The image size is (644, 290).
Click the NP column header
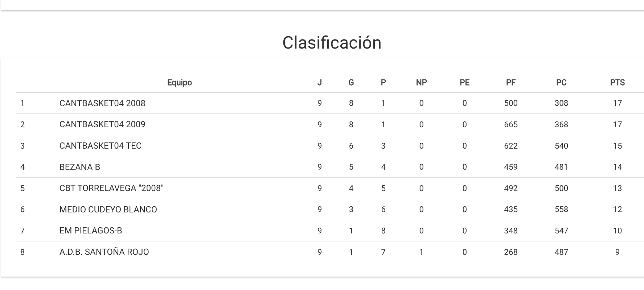click(421, 83)
